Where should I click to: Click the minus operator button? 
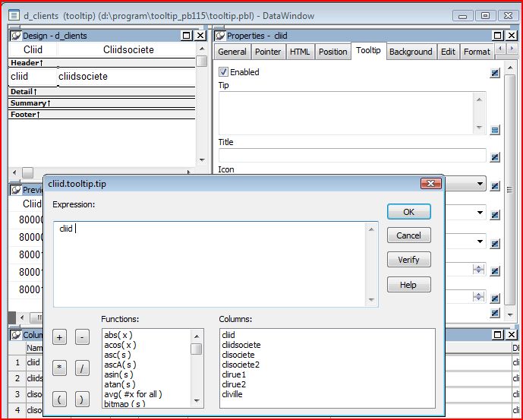(x=82, y=337)
